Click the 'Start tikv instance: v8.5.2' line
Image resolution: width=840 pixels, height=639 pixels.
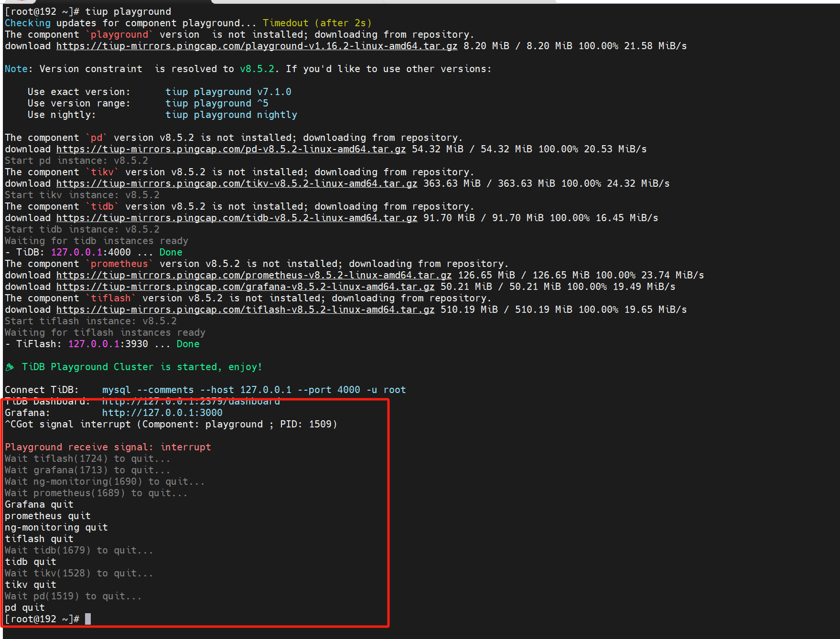82,195
